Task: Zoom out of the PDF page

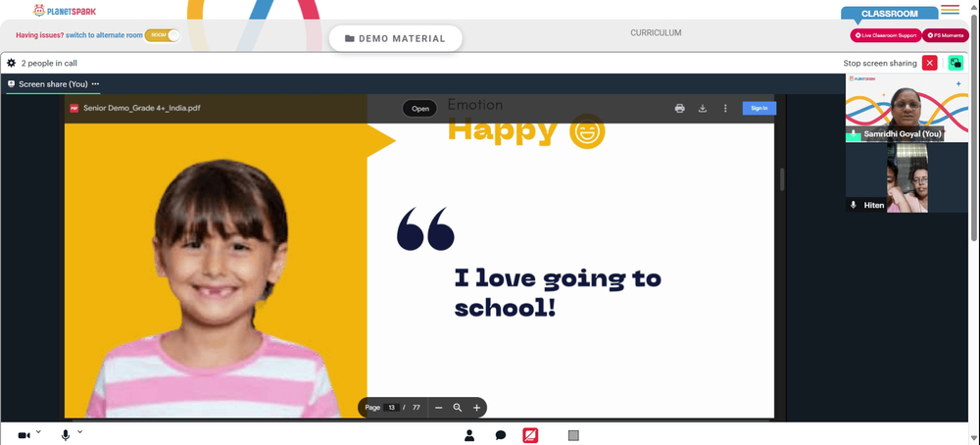Action: pyautogui.click(x=439, y=408)
